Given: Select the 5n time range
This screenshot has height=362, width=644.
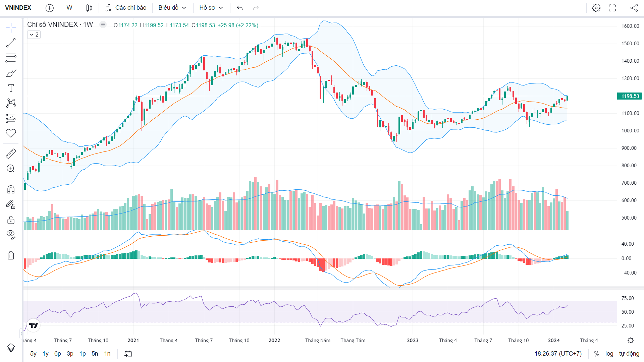Looking at the screenshot, I should pyautogui.click(x=95, y=354).
